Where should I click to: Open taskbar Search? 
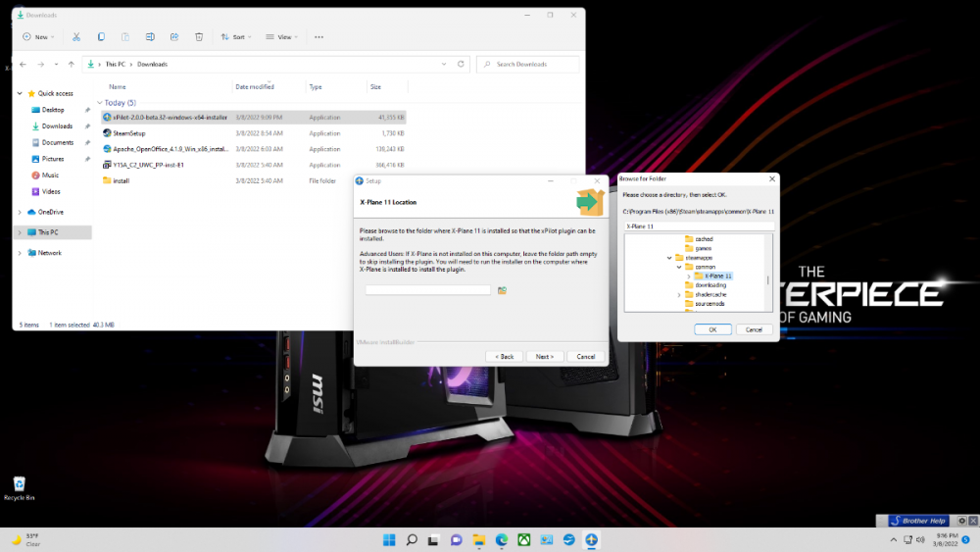(412, 539)
